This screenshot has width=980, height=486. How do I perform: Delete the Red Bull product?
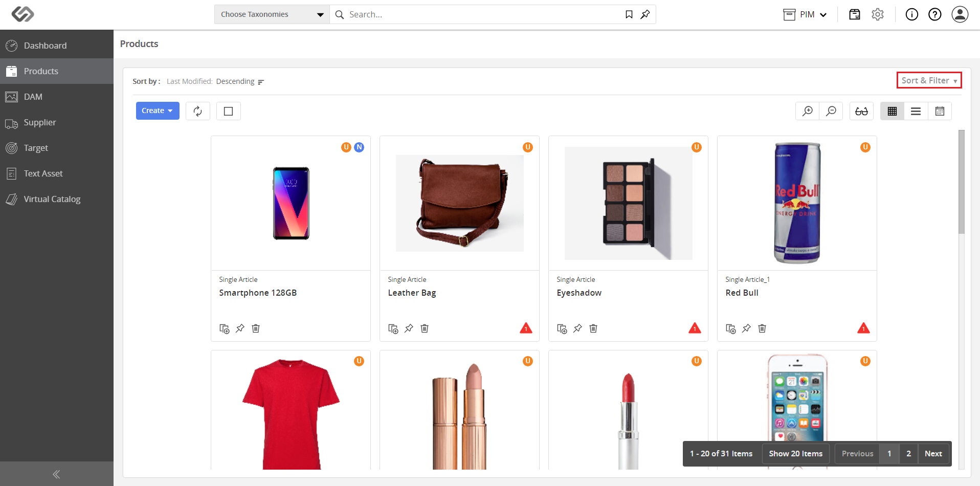point(762,328)
